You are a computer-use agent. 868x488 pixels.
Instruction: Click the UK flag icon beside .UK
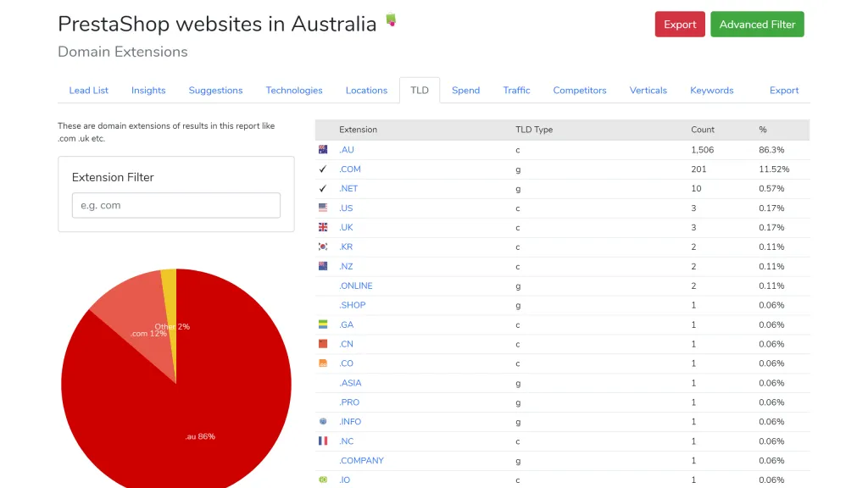pos(323,227)
